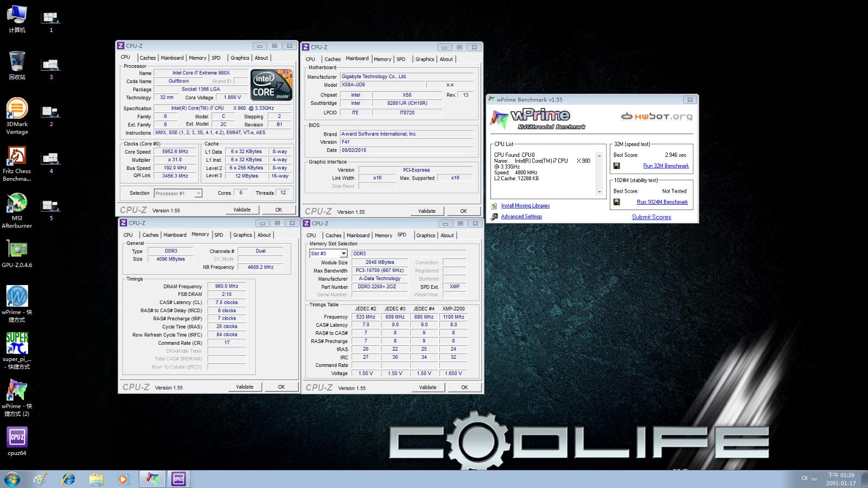Click the HWBOT.org logo in wPrime
The height and width of the screenshot is (488, 868).
pyautogui.click(x=656, y=116)
